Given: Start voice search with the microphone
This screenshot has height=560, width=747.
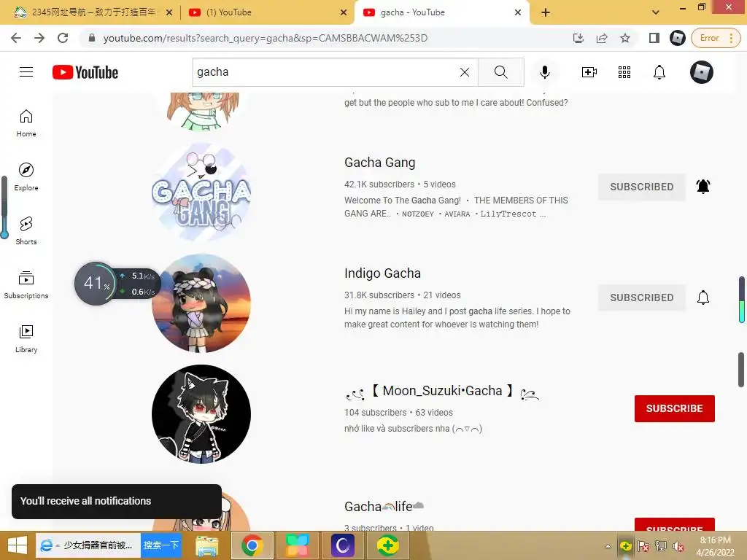Looking at the screenshot, I should pos(545,72).
